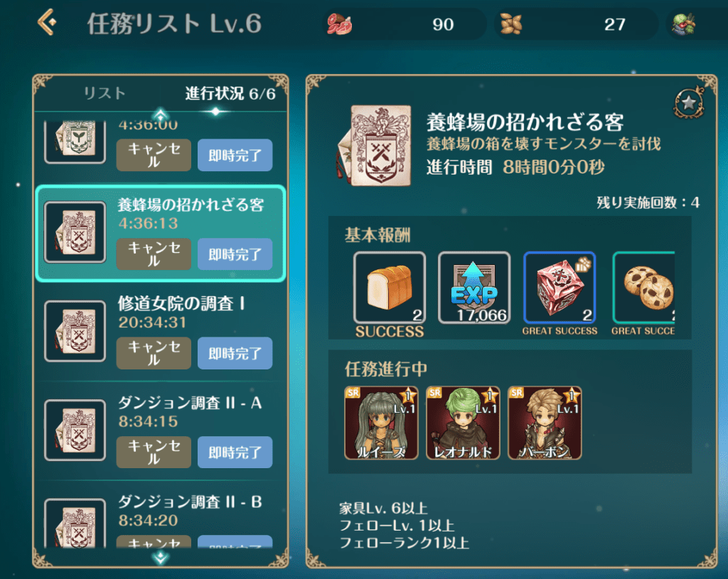The height and width of the screenshot is (579, 728).
Task: Tap the meat resource icon
Action: coord(339,24)
